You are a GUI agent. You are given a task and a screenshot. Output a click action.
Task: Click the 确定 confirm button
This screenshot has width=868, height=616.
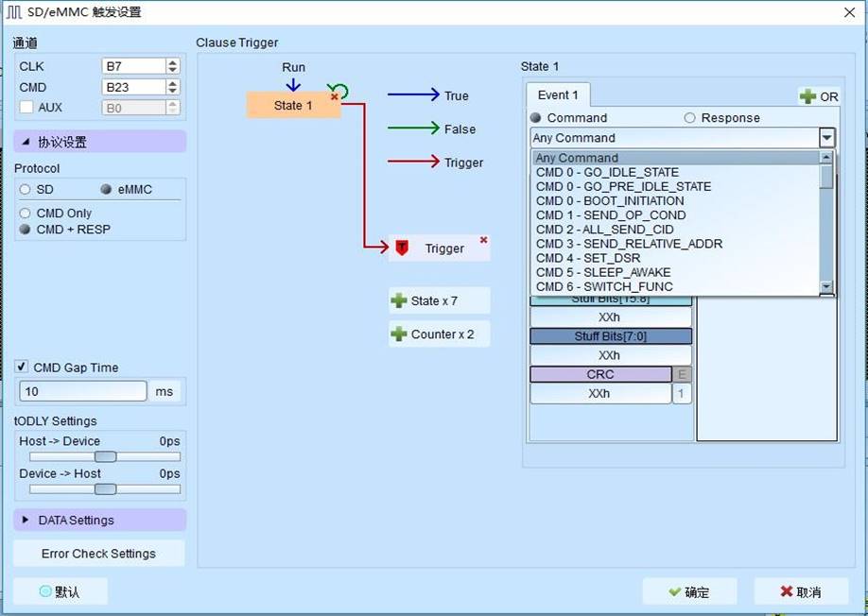click(689, 592)
